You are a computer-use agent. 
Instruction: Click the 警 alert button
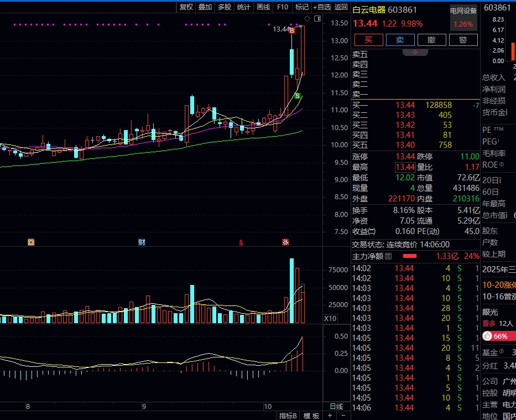point(463,40)
